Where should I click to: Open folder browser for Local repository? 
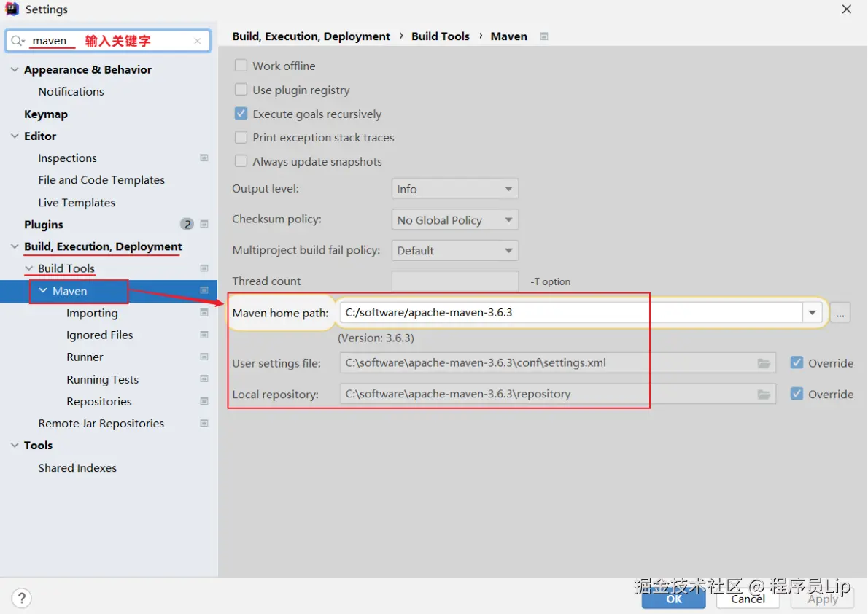click(x=764, y=395)
